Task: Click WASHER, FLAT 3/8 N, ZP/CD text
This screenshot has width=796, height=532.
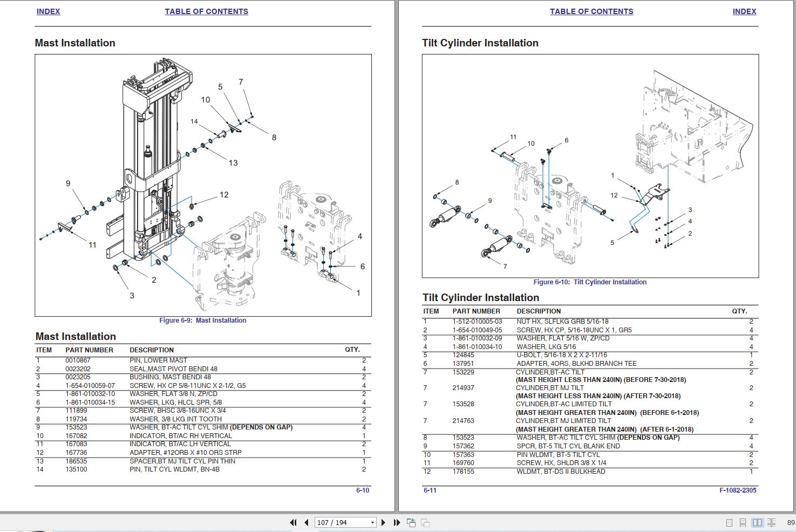Action: tap(173, 394)
